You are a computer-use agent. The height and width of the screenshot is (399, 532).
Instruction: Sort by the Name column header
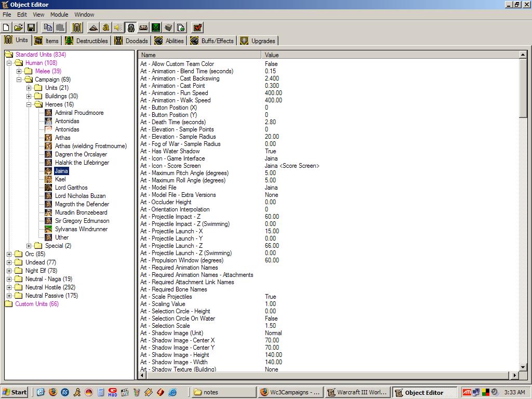pos(200,55)
